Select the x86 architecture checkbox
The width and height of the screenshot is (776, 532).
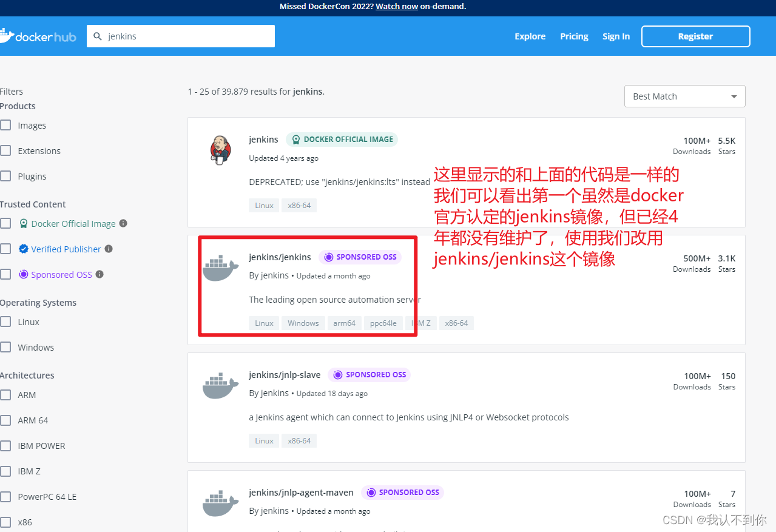tap(5, 522)
